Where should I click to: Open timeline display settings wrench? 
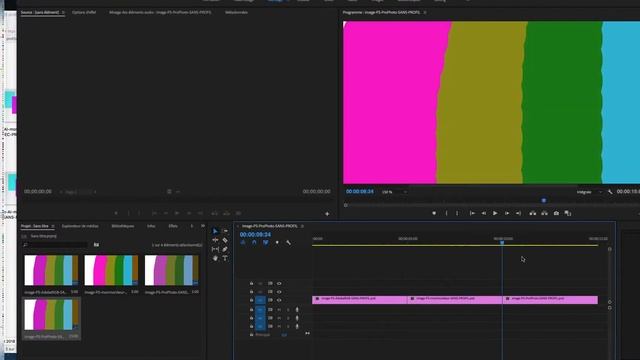click(x=289, y=242)
